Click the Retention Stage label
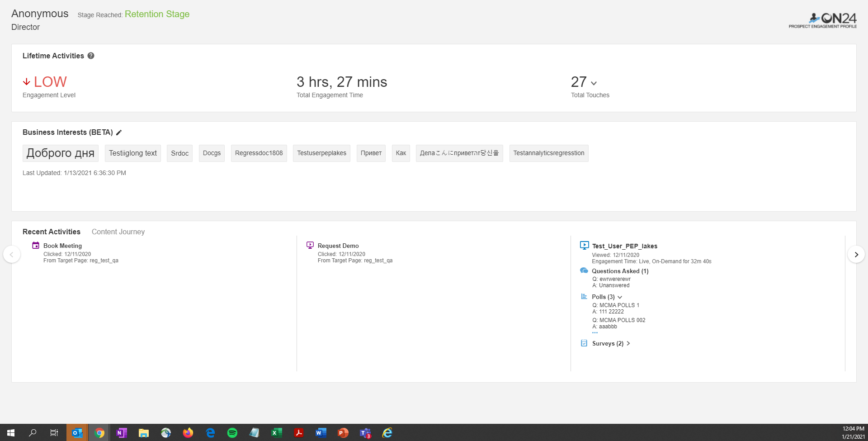The height and width of the screenshot is (441, 868). coord(157,14)
